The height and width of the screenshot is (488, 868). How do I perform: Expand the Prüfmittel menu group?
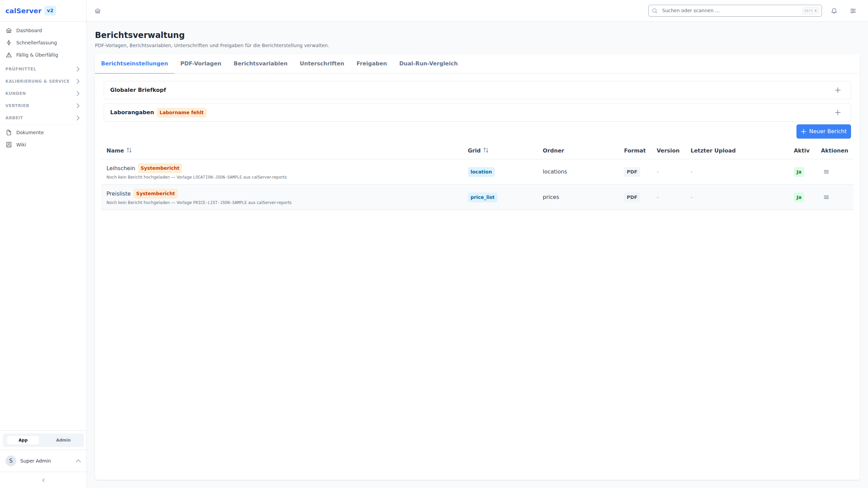coord(43,69)
